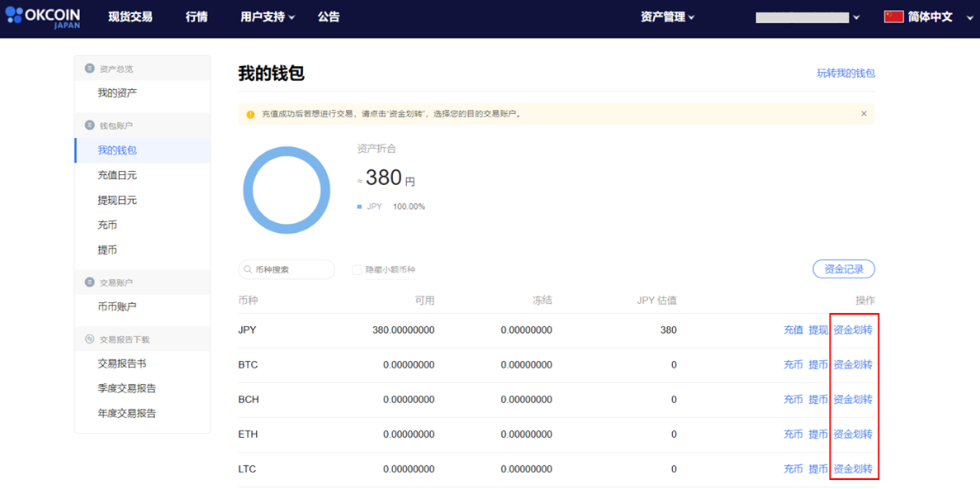The image size is (980, 489).
Task: Open the 现货交易 menu item
Action: [x=130, y=17]
